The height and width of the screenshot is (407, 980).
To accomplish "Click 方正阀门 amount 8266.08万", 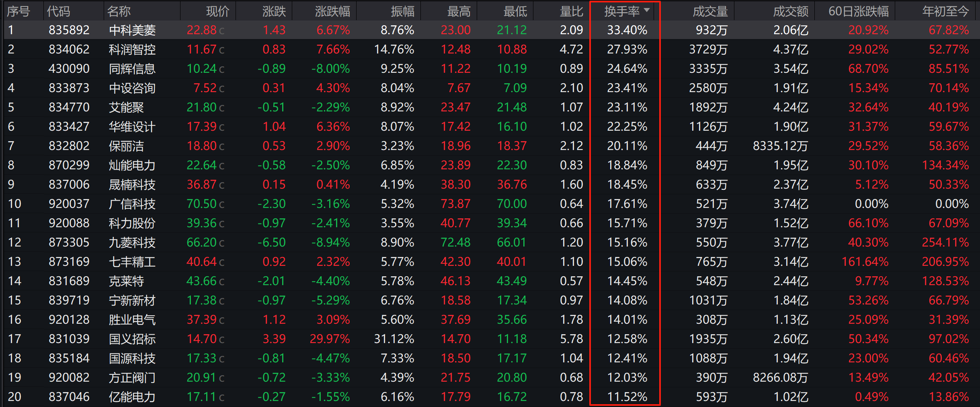I will 780,378.
